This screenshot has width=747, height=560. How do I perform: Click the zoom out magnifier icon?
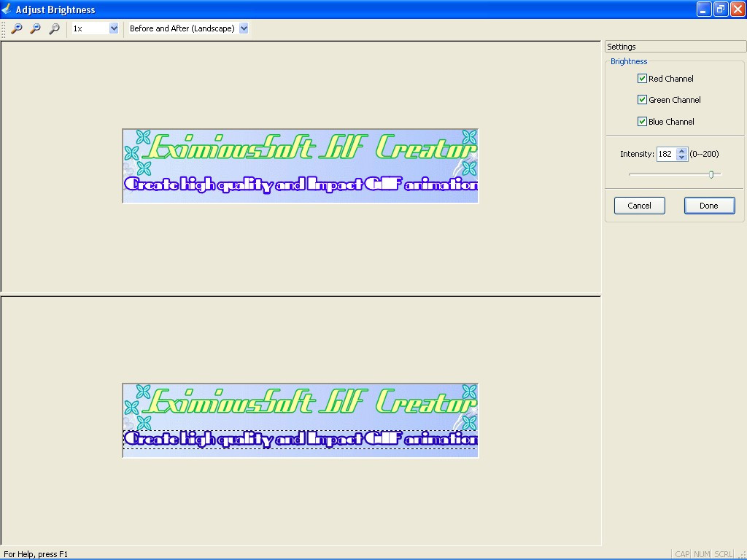(x=35, y=28)
